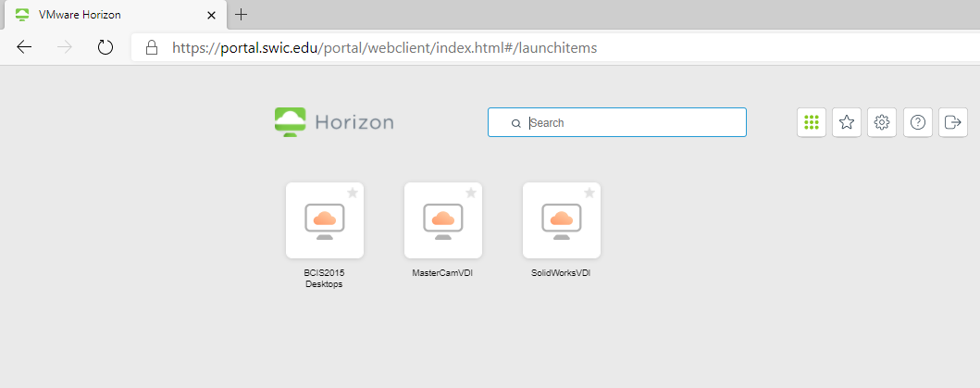This screenshot has width=980, height=388.
Task: Launch the SolidWorksVDI desktop
Action: (x=561, y=220)
